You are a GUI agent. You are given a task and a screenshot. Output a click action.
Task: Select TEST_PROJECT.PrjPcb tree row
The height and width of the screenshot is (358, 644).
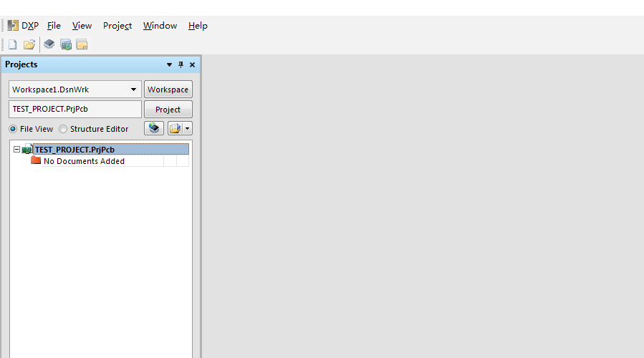coord(111,150)
